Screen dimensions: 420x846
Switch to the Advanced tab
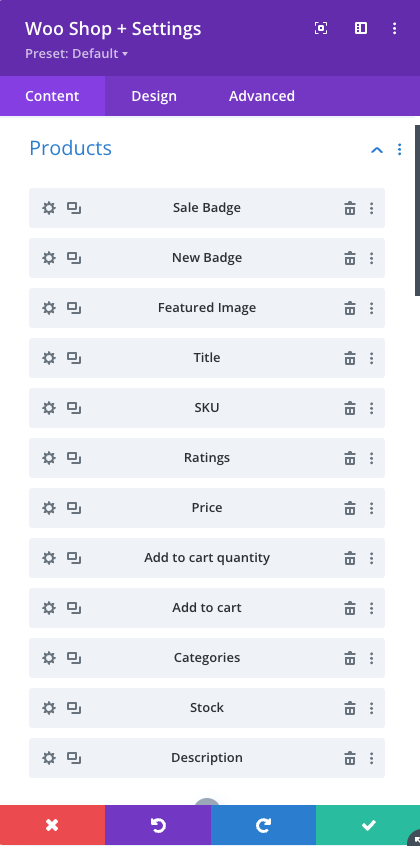coord(262,96)
